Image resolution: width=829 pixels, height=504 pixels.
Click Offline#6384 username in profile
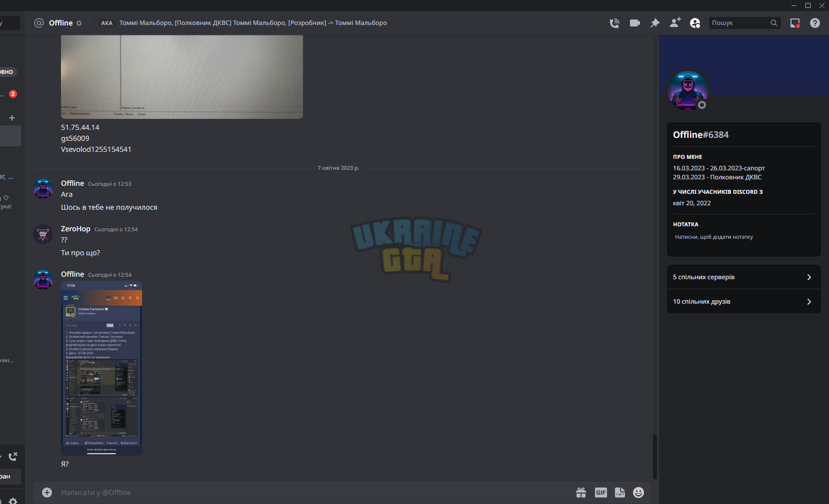(700, 135)
